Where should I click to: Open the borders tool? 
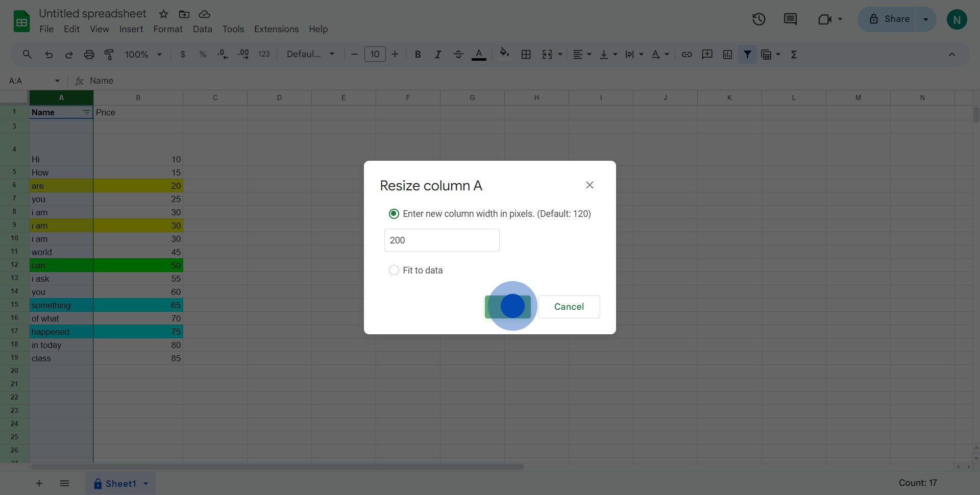click(x=526, y=54)
